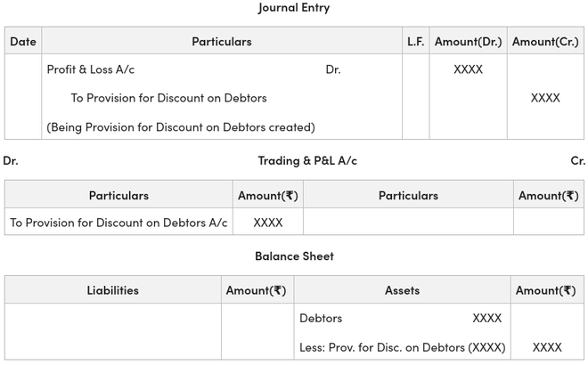
Task: Select the Being Provision narration line
Action: click(x=181, y=127)
